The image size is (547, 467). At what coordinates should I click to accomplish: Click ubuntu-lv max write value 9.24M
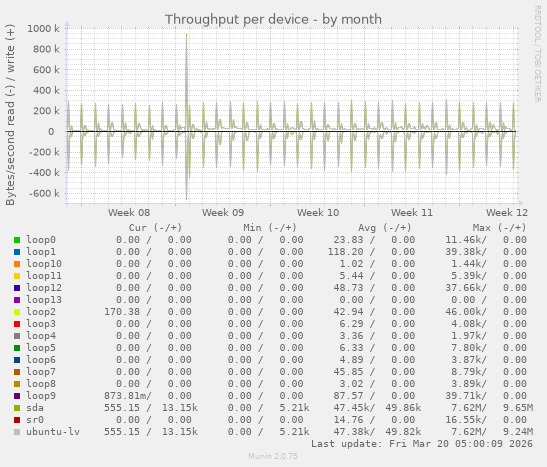coord(518,432)
